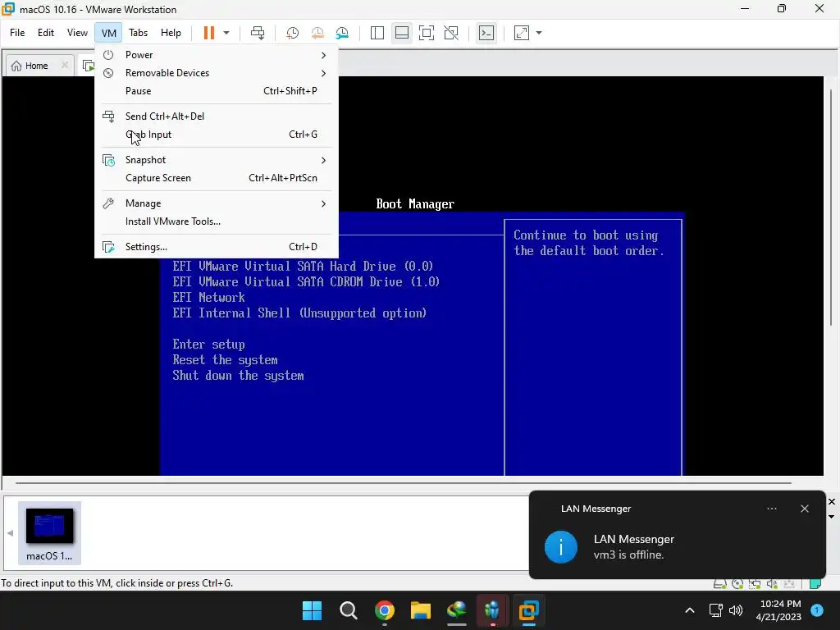Click EFI VMware Virtual SATA Hard Drive (0.0)
Image resolution: width=840 pixels, height=630 pixels.
coord(303,267)
